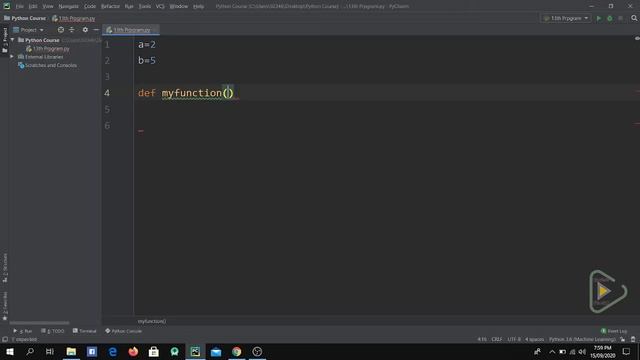640x360 pixels.
Task: Open the Python Console tool window
Action: pyautogui.click(x=123, y=331)
